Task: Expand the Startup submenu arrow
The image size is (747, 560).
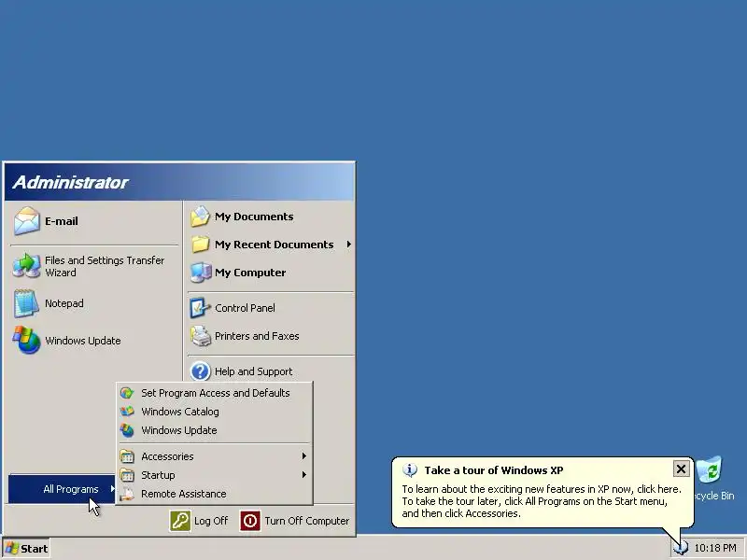Action: click(x=304, y=475)
